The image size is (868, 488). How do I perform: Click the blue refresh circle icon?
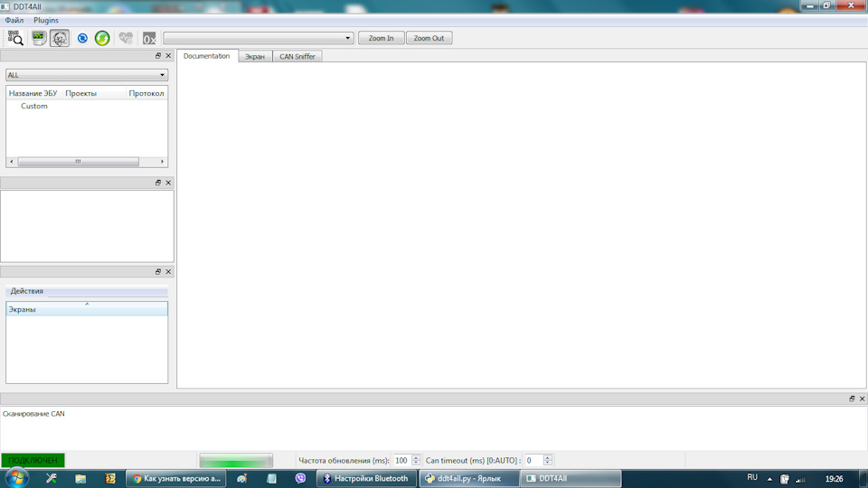point(82,38)
